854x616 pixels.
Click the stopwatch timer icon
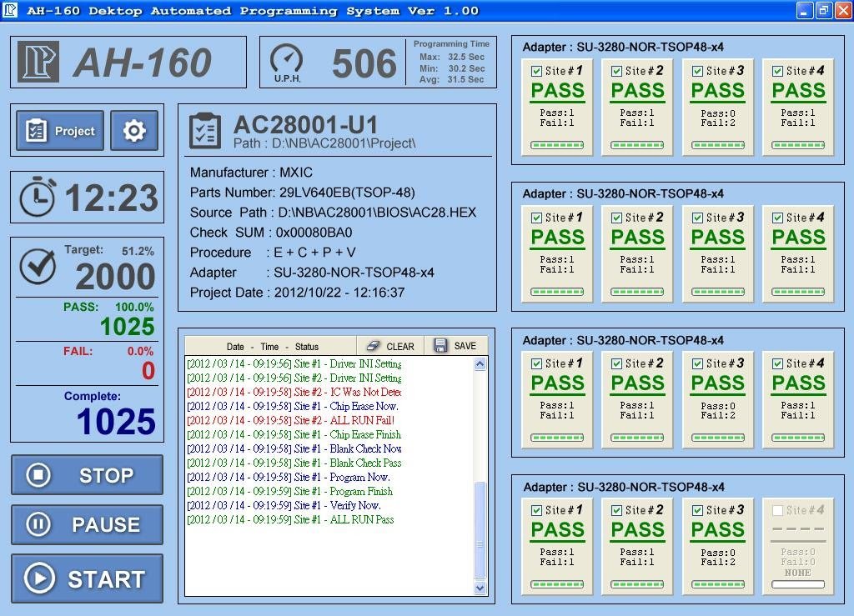(x=37, y=197)
